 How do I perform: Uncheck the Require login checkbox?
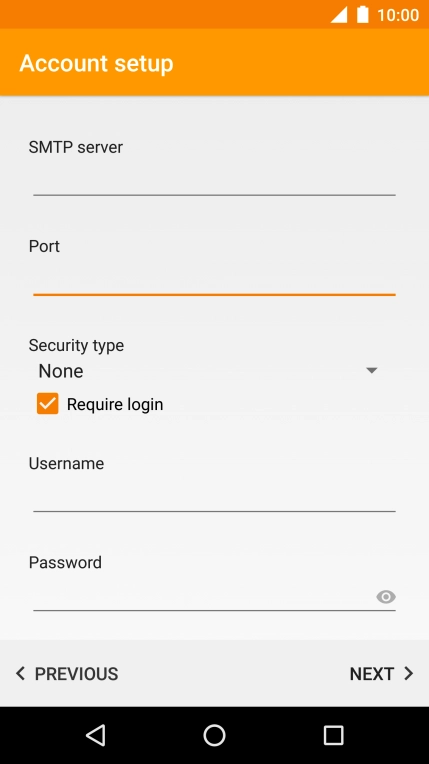pyautogui.click(x=48, y=404)
